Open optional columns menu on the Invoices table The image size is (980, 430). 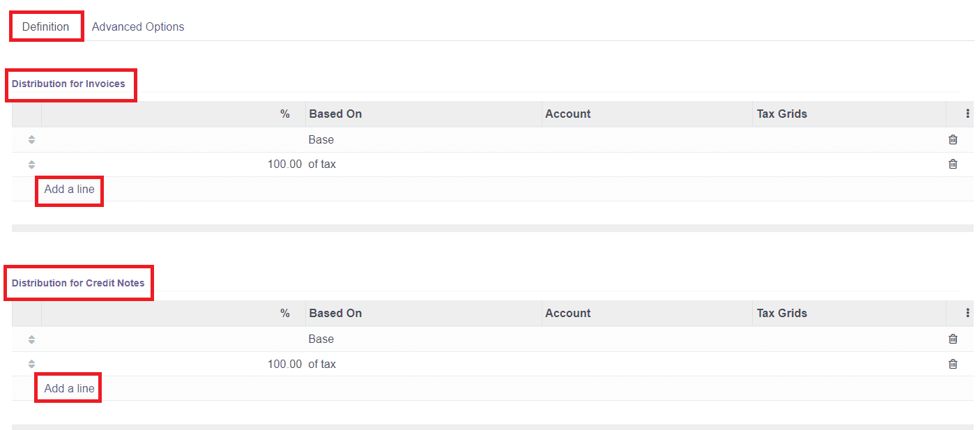pos(967,113)
